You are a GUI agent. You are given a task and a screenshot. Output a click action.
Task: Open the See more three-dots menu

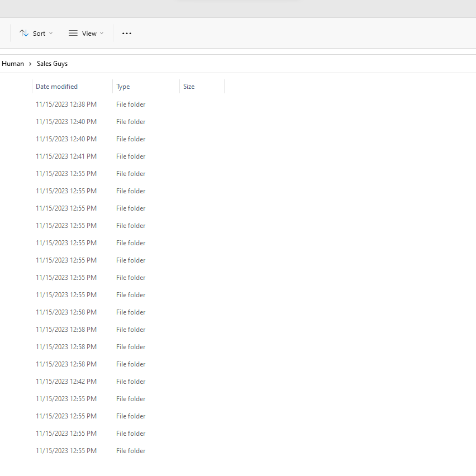pyautogui.click(x=127, y=34)
